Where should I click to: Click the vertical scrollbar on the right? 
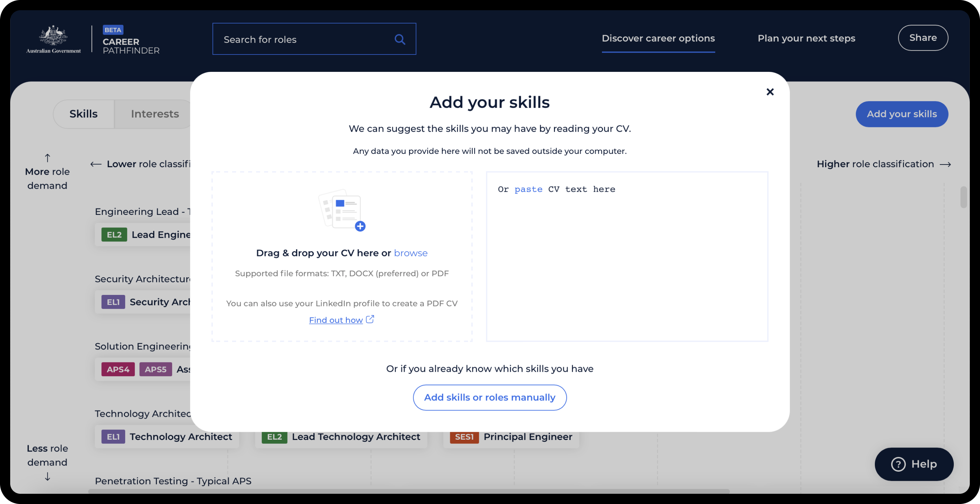tap(963, 197)
